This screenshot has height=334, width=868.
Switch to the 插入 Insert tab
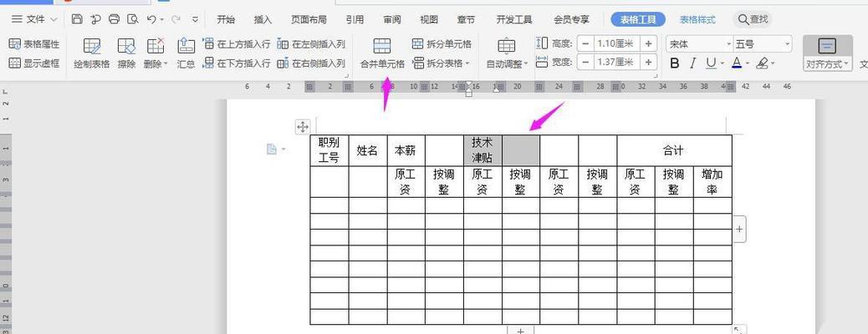pyautogui.click(x=263, y=19)
